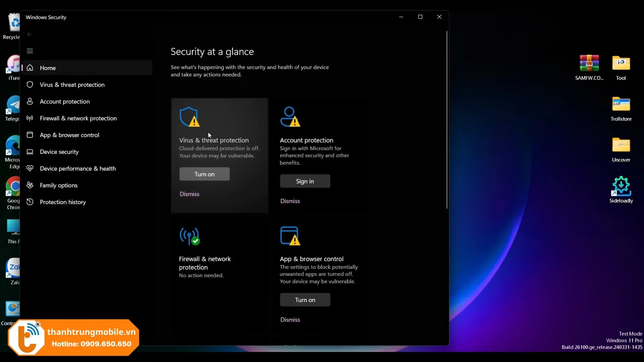Open Virus & threat protection in sidebar
The height and width of the screenshot is (362, 644).
[72, 85]
